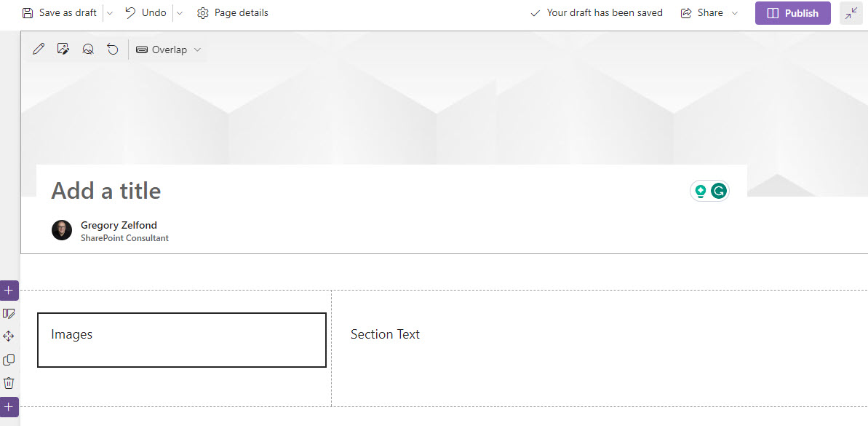
Task: Click the pencil edit icon in title toolbar
Action: (x=38, y=50)
